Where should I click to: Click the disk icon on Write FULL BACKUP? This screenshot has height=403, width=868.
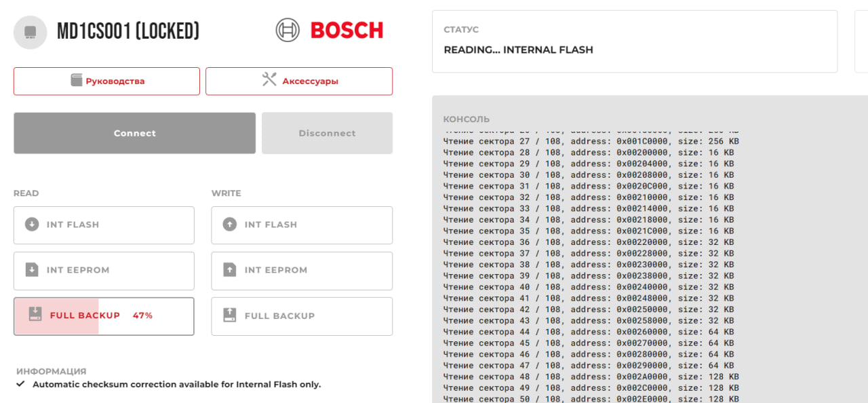point(230,315)
